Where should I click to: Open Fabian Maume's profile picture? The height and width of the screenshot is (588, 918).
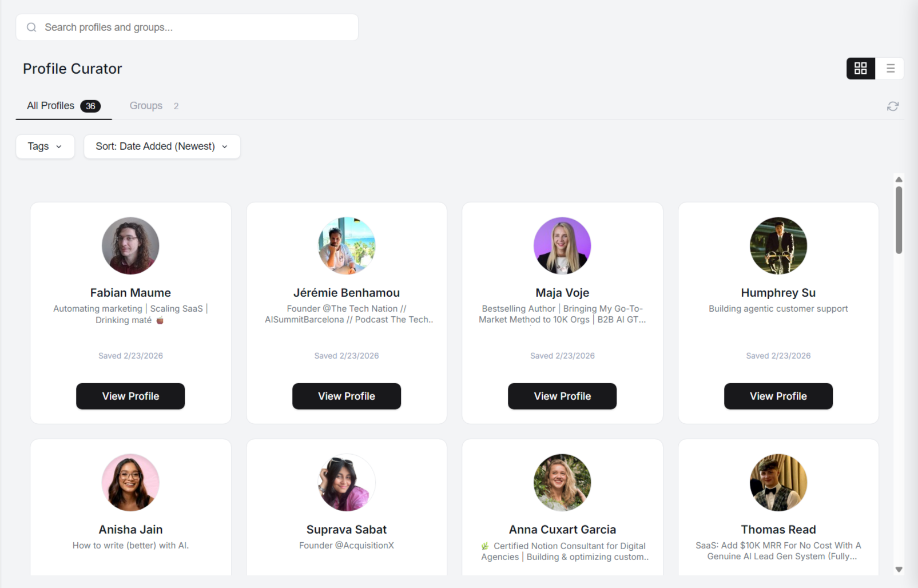point(130,245)
